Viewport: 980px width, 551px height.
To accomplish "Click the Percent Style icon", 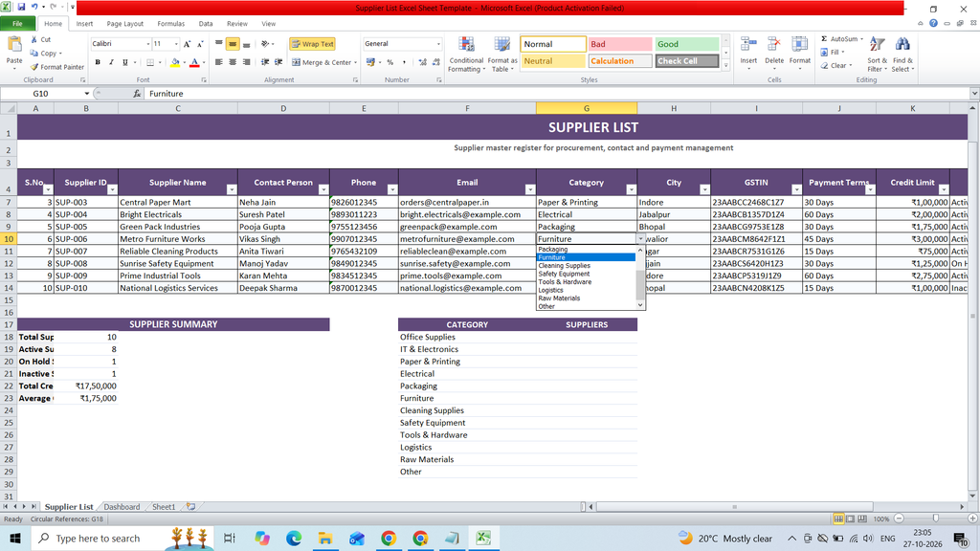I will (x=390, y=62).
